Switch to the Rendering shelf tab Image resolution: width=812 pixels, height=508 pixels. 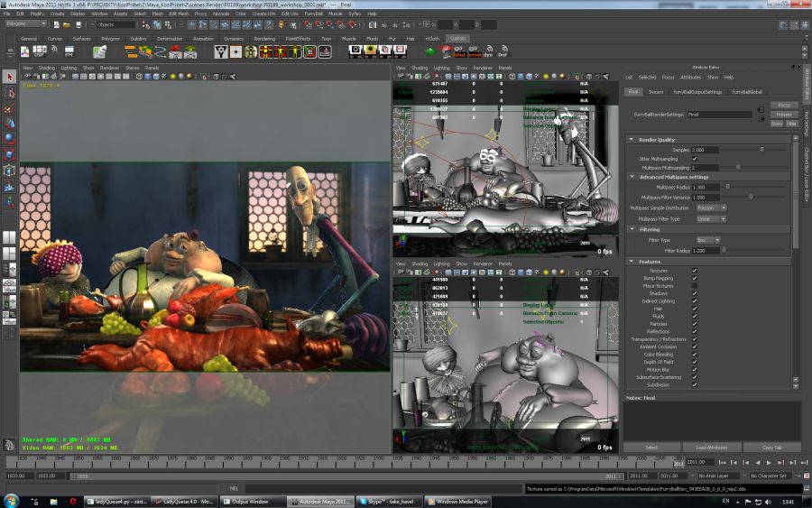tap(264, 39)
